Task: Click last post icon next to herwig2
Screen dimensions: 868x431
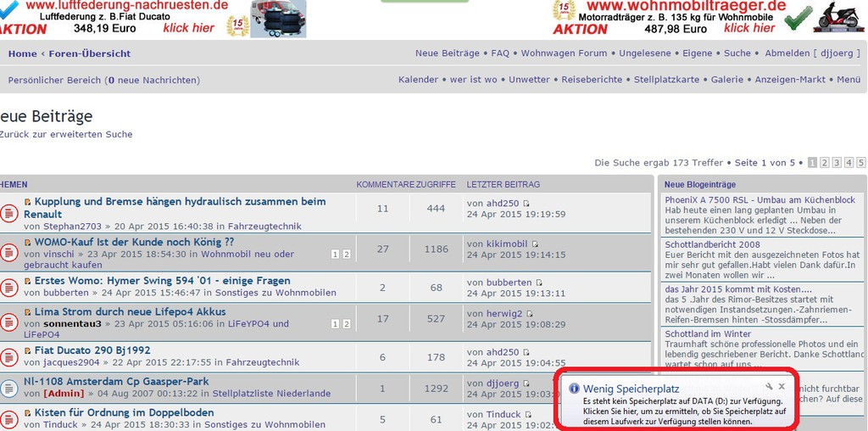Action: click(531, 314)
